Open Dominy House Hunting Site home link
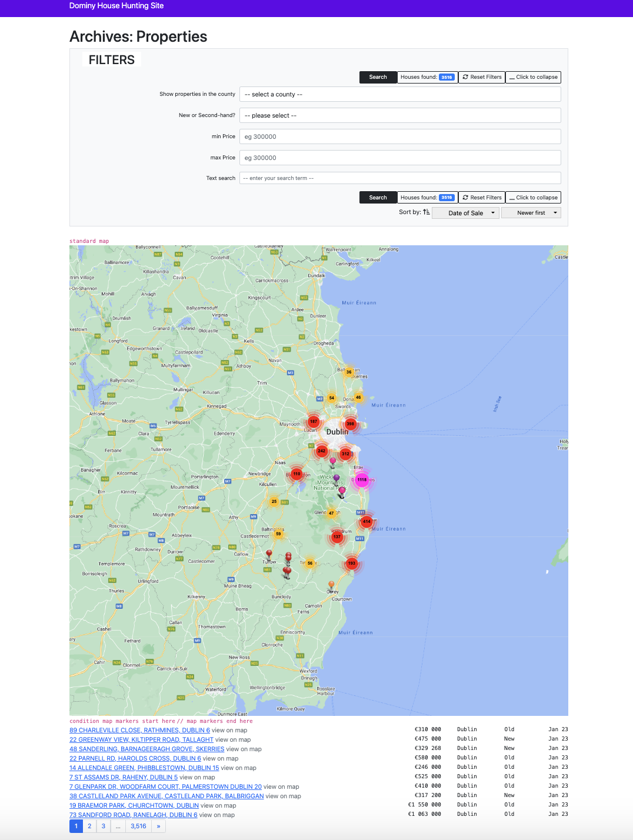This screenshot has height=840, width=633. 116,5
